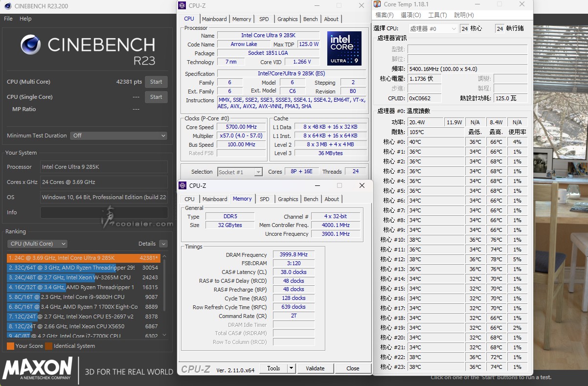Viewport: 588px width, 386px height.
Task: Open the File menu in Cinebench
Action: [x=8, y=19]
